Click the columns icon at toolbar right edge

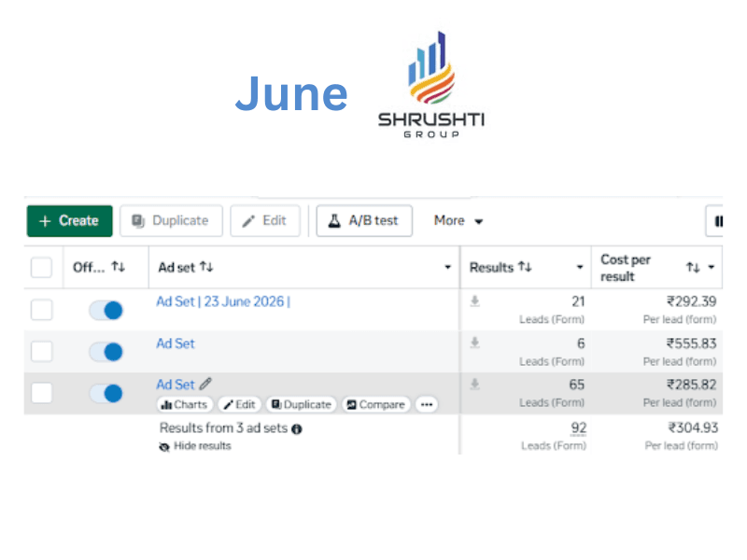coord(716,221)
